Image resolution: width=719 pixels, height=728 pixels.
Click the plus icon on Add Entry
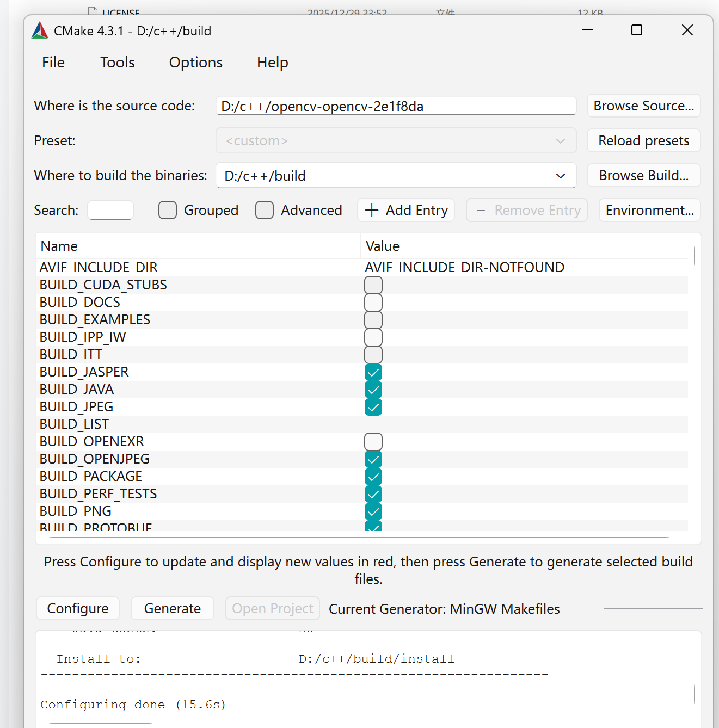point(372,210)
